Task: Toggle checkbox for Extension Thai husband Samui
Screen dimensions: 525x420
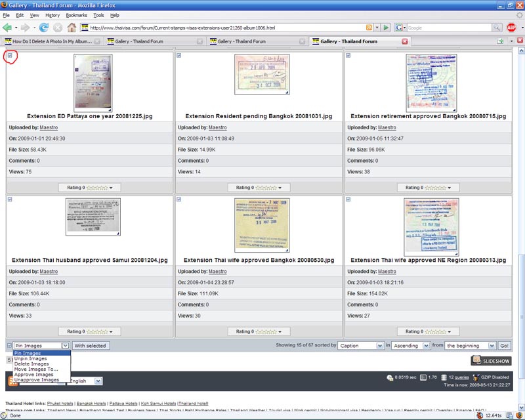Action: click(x=10, y=199)
